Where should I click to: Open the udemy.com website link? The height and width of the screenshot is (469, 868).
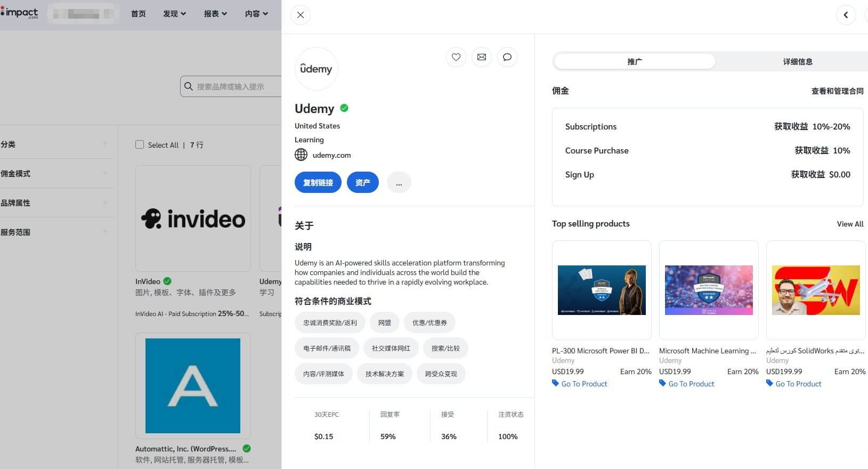331,155
